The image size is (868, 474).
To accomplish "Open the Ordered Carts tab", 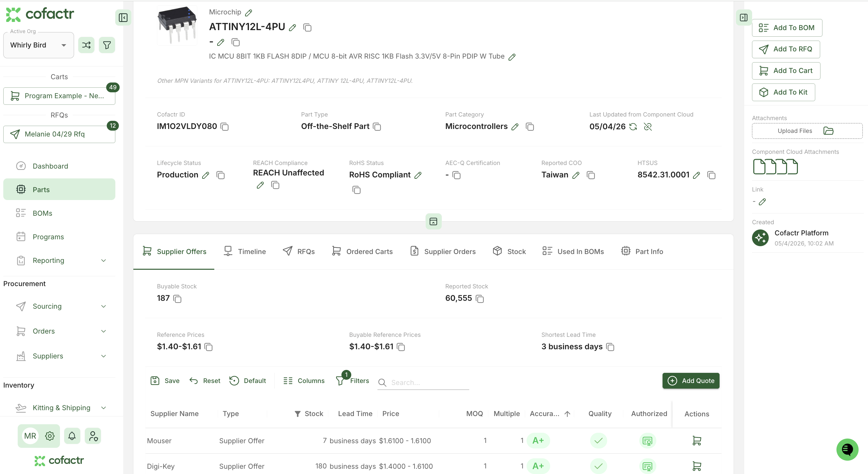I will click(362, 252).
